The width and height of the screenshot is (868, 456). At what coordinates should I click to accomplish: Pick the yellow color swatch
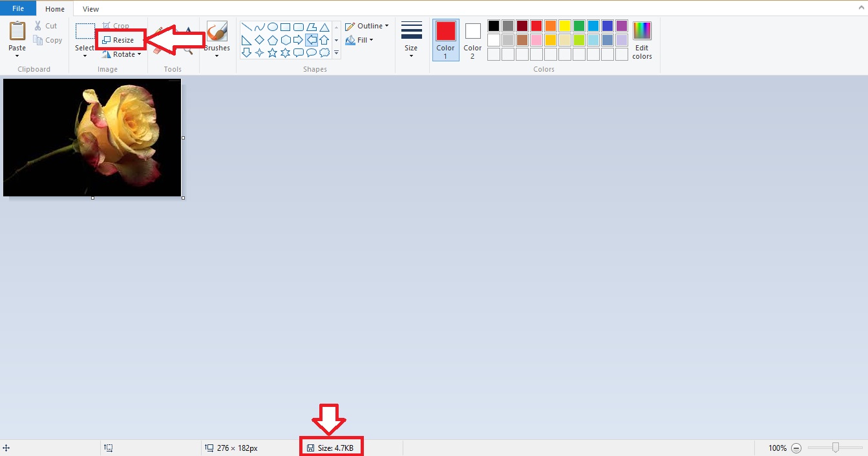pyautogui.click(x=565, y=26)
